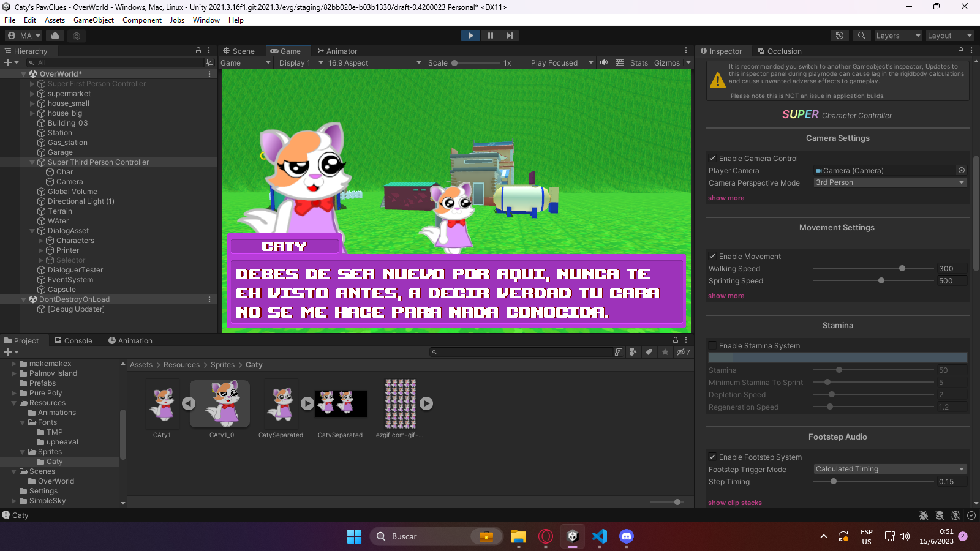Open Footstep Trigger Mode dropdown
The image size is (980, 551).
click(x=890, y=469)
